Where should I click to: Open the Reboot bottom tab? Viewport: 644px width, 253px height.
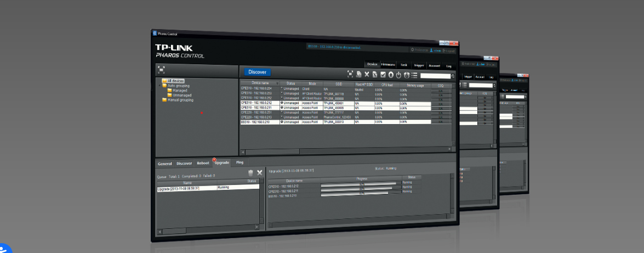coord(203,163)
